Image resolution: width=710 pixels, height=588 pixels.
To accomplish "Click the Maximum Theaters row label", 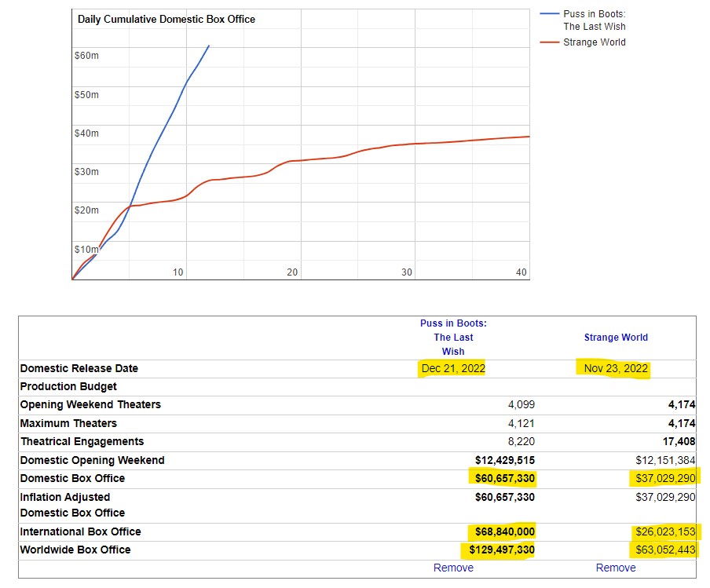I will (x=68, y=423).
